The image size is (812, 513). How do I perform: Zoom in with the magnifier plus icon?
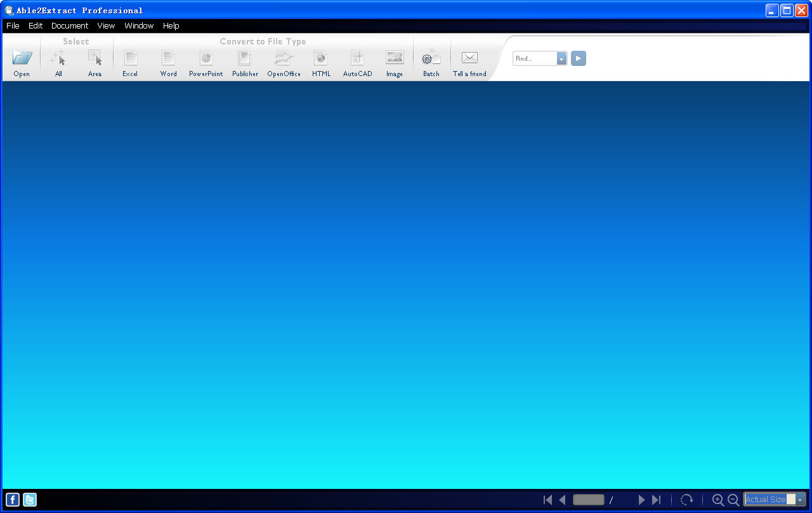718,500
